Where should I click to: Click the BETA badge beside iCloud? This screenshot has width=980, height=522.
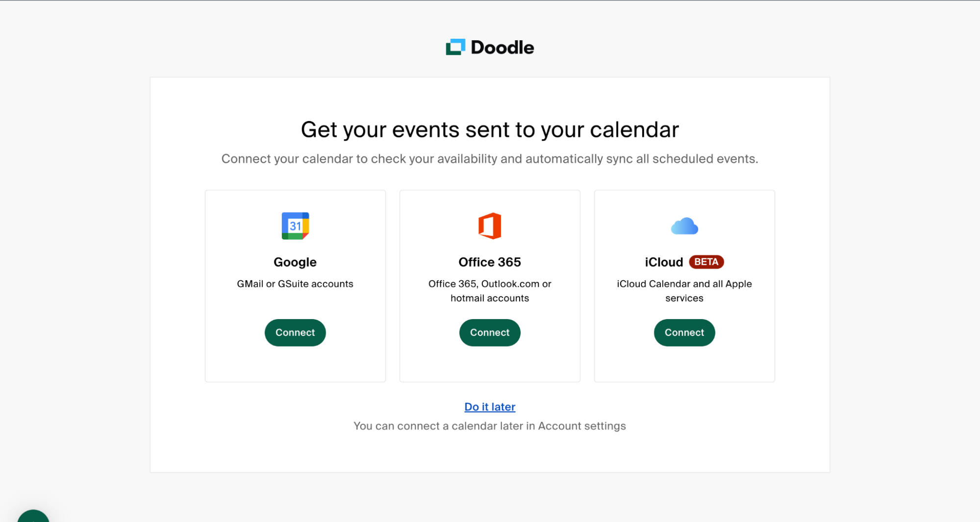point(706,262)
